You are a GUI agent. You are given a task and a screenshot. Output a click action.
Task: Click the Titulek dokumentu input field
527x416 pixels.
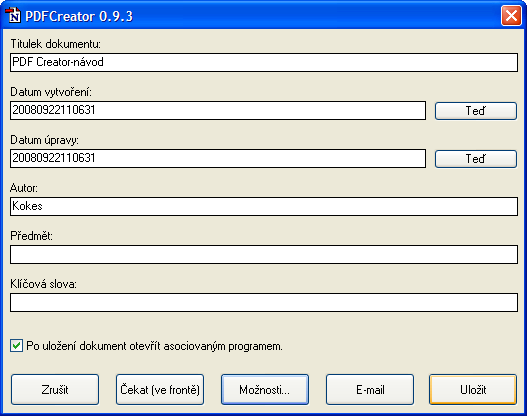click(x=264, y=63)
